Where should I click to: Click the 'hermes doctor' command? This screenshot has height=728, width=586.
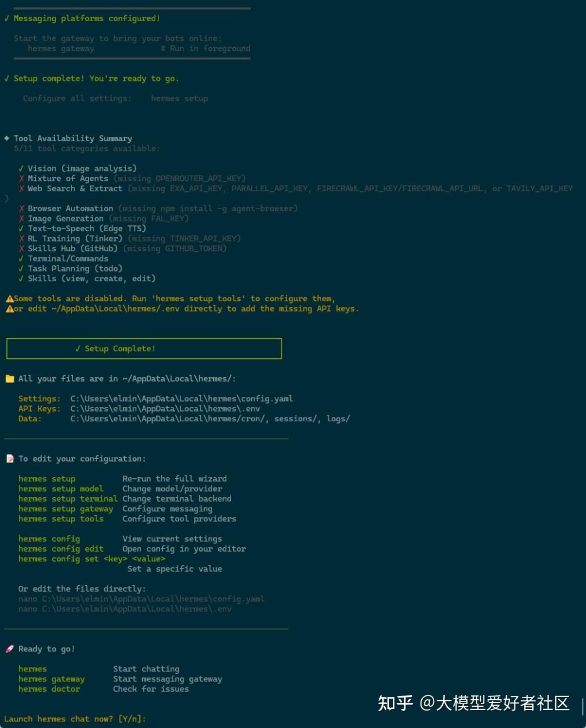49,689
